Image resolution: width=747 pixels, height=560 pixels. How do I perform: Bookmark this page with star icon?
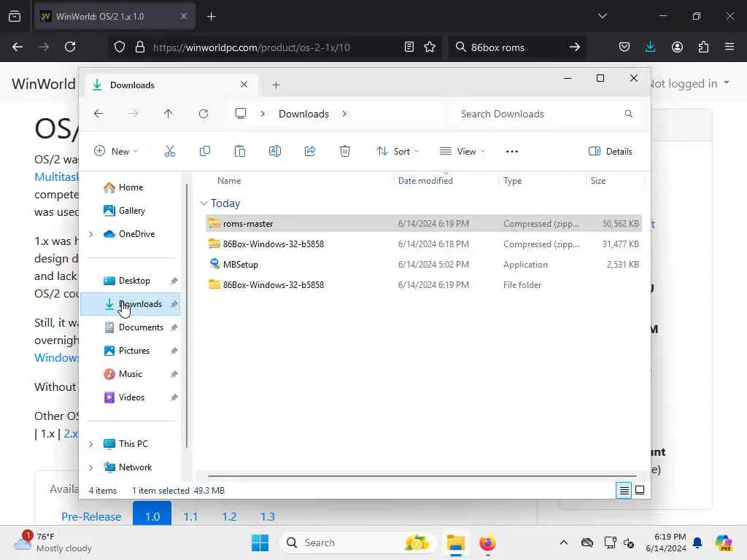click(430, 47)
